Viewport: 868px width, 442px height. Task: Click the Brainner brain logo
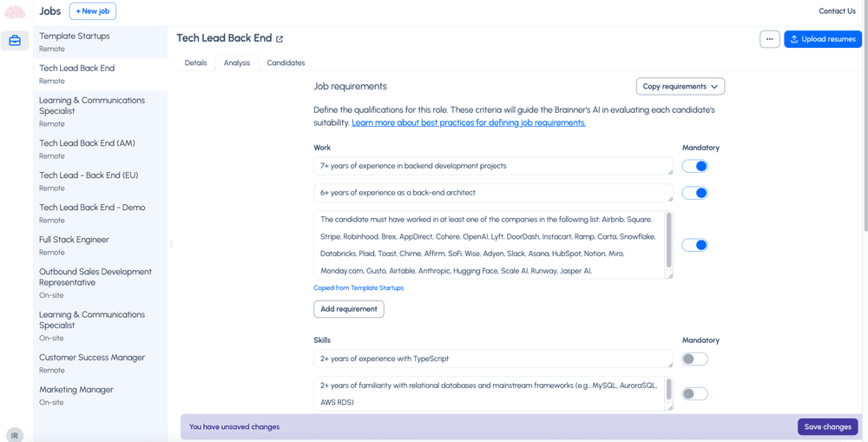pyautogui.click(x=15, y=12)
